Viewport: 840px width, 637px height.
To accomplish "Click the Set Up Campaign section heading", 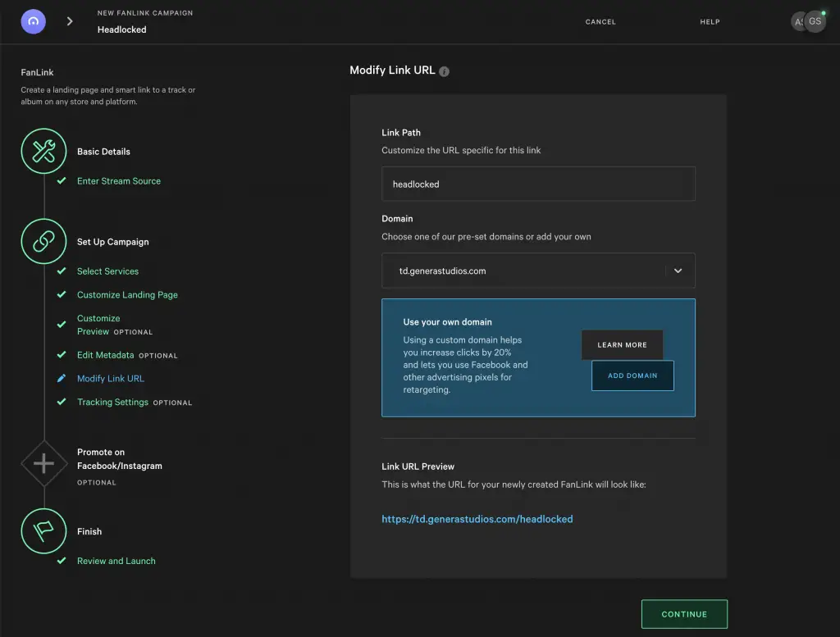I will pyautogui.click(x=113, y=242).
